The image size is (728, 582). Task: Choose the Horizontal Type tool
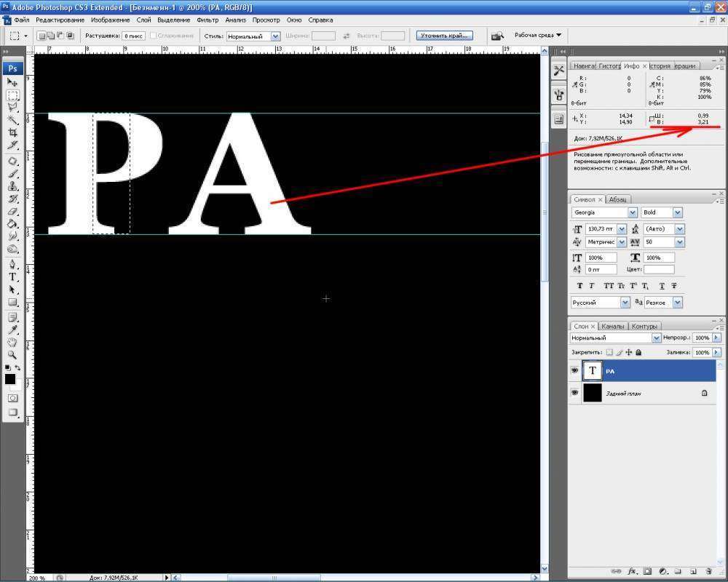[x=12, y=276]
